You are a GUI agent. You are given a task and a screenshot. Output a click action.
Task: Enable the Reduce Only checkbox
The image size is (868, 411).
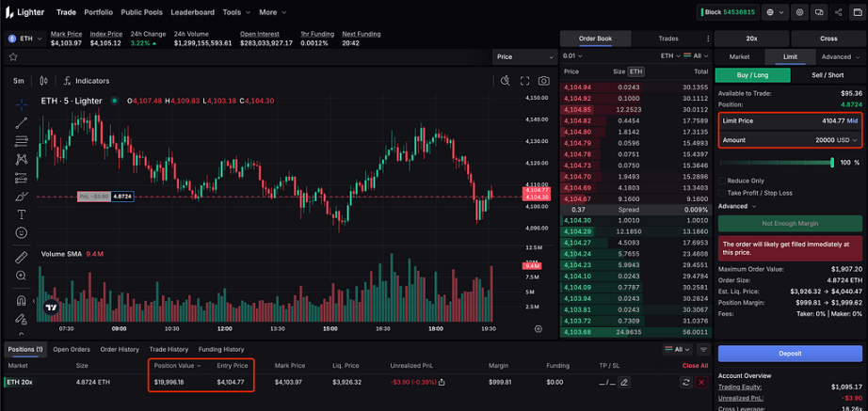[722, 181]
